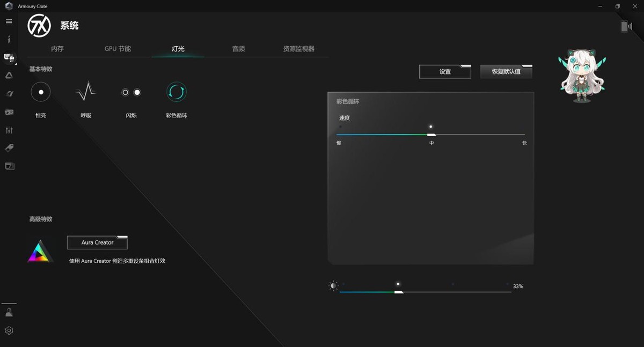
Task: Click the 恢复默认值 restore defaults button
Action: click(506, 72)
